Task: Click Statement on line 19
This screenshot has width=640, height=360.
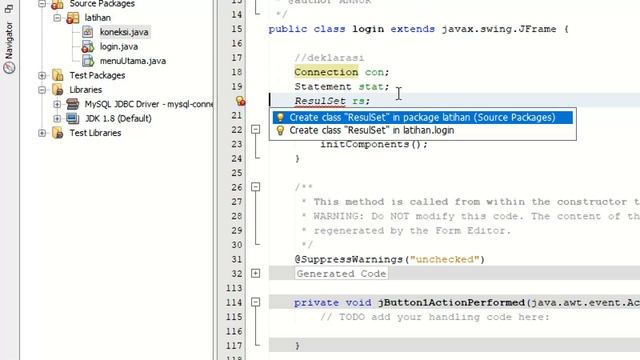Action: (x=323, y=87)
